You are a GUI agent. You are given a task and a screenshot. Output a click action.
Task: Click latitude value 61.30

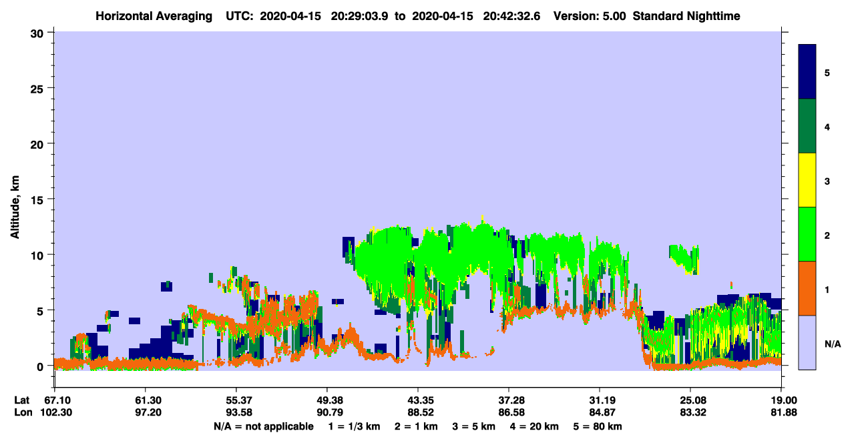(x=146, y=400)
